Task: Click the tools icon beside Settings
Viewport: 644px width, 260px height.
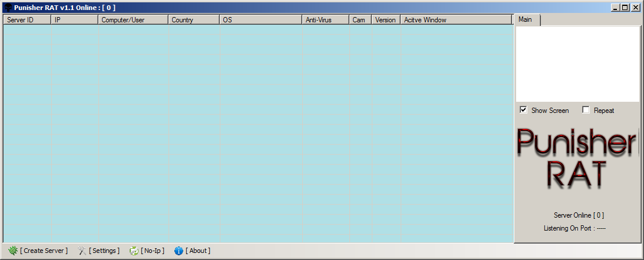Action: pos(82,251)
